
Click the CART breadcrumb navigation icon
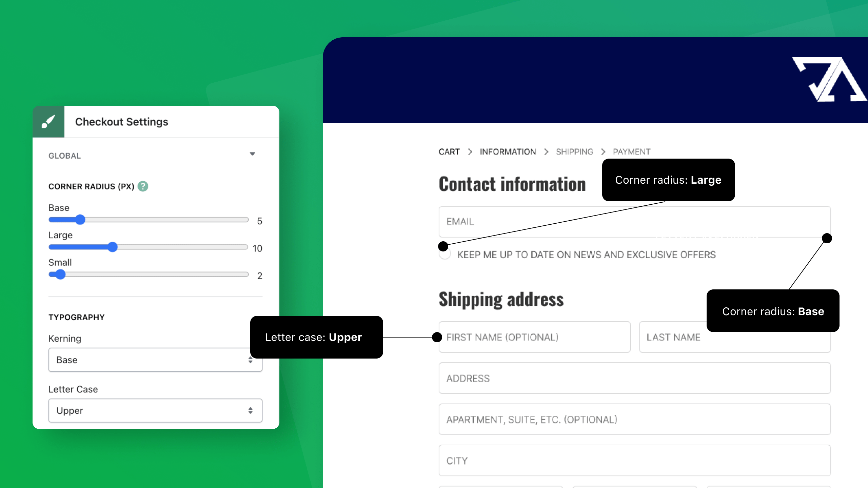(450, 151)
